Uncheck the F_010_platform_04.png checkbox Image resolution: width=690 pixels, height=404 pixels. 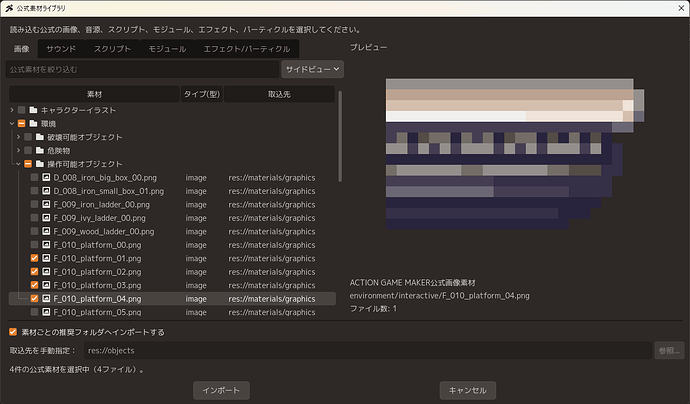[34, 298]
